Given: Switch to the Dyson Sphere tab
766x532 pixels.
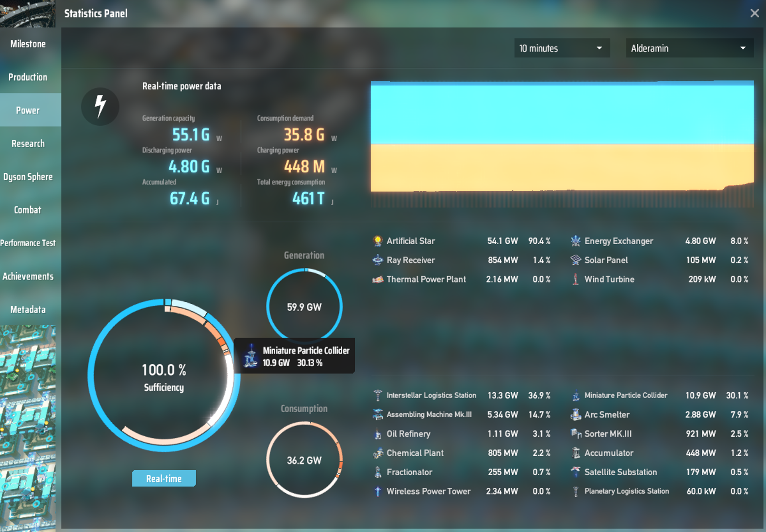Looking at the screenshot, I should coord(28,177).
